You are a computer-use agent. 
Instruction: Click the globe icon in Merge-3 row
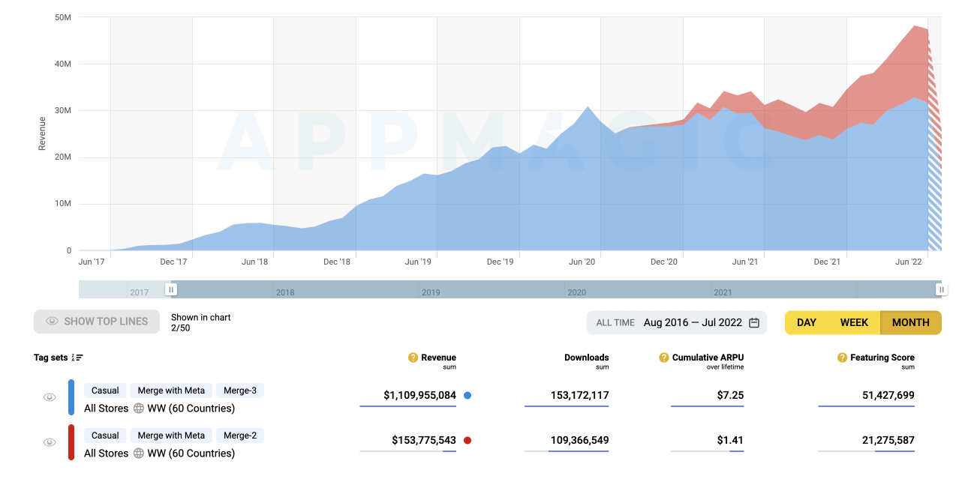coord(138,409)
